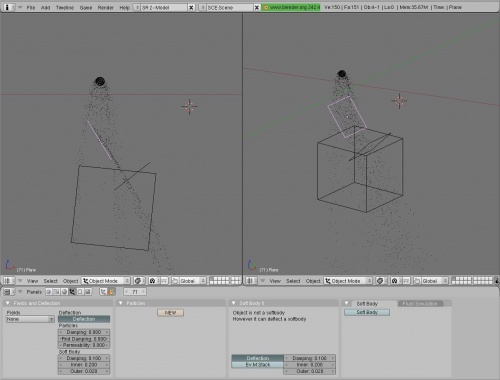Open Global orientation dropdown in left viewport

pos(192,281)
